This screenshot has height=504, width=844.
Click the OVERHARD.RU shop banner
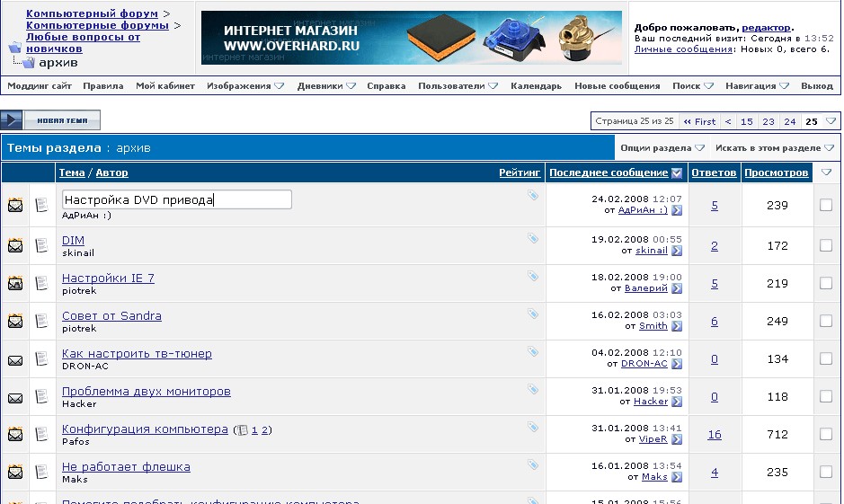pos(412,38)
